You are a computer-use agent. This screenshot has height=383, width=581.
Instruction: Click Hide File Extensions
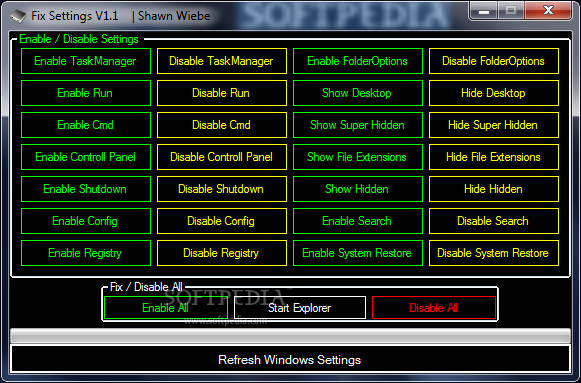coord(494,157)
